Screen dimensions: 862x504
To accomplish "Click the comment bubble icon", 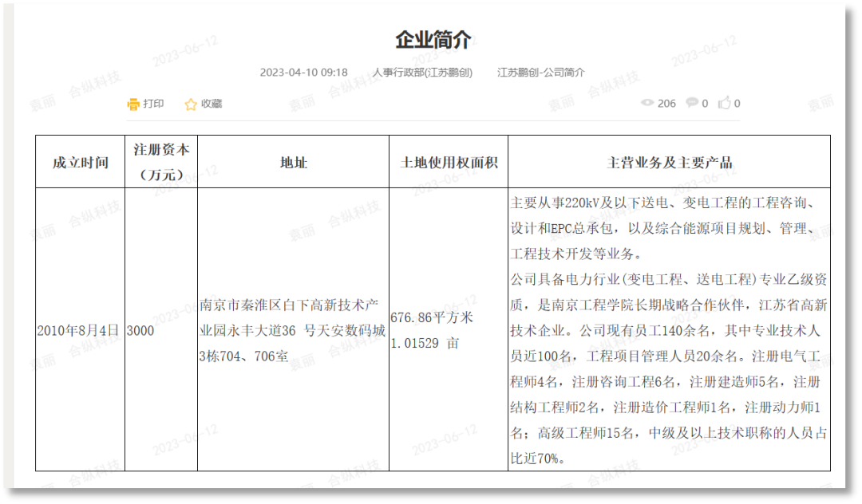I will coord(692,103).
